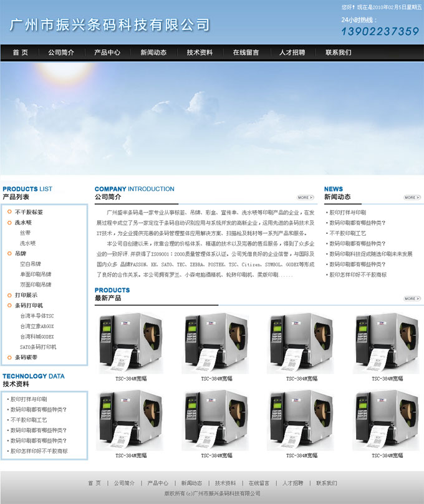Screen dimensions: 424x504
Task: Open 产品中心 in the top navigation bar
Action: (107, 52)
